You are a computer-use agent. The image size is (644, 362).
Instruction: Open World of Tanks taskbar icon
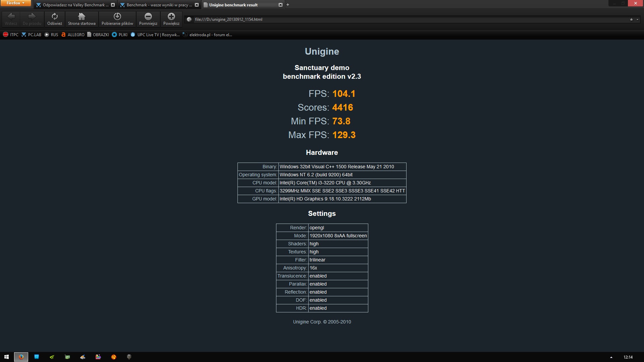(129, 357)
